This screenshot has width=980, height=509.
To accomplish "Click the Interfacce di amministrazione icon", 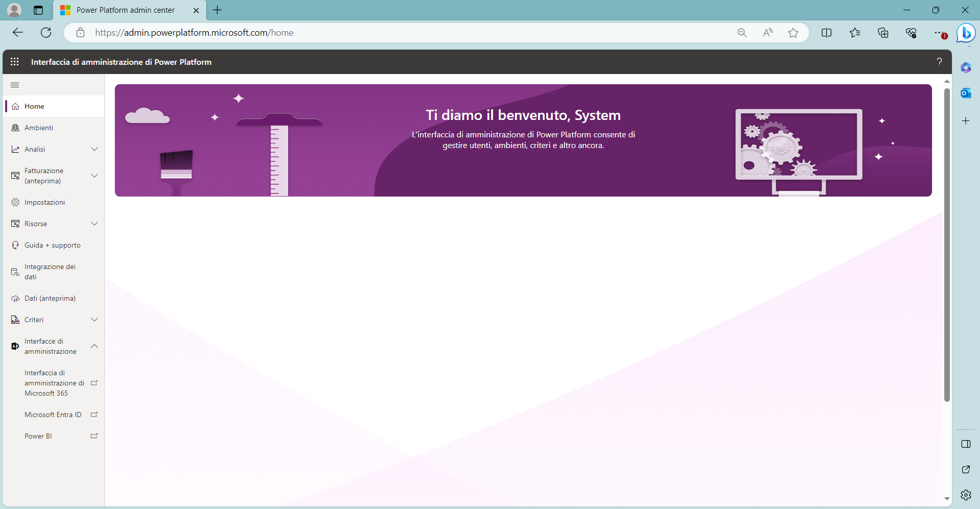I will (x=15, y=347).
